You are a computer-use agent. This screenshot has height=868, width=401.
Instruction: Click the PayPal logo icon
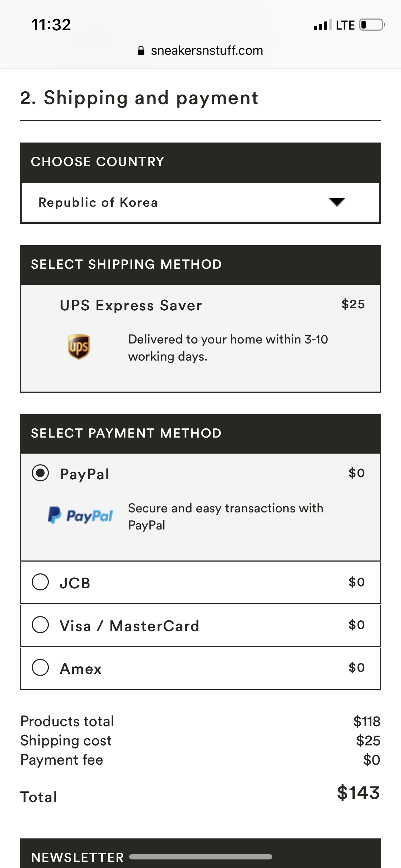[80, 515]
